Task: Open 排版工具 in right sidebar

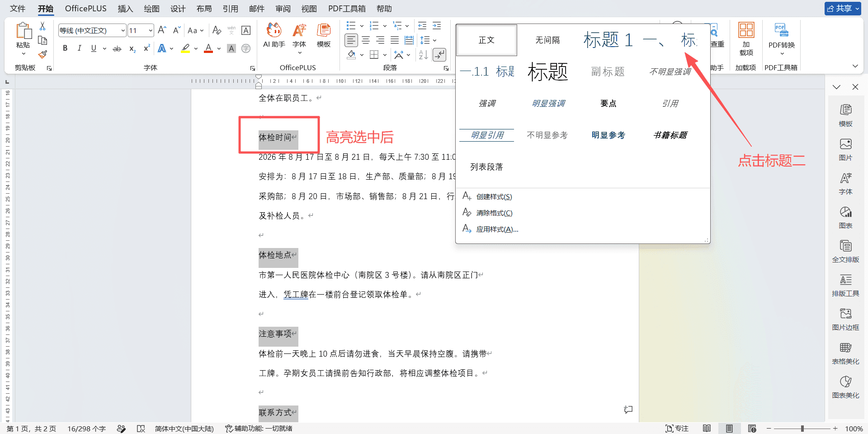Action: pyautogui.click(x=845, y=286)
